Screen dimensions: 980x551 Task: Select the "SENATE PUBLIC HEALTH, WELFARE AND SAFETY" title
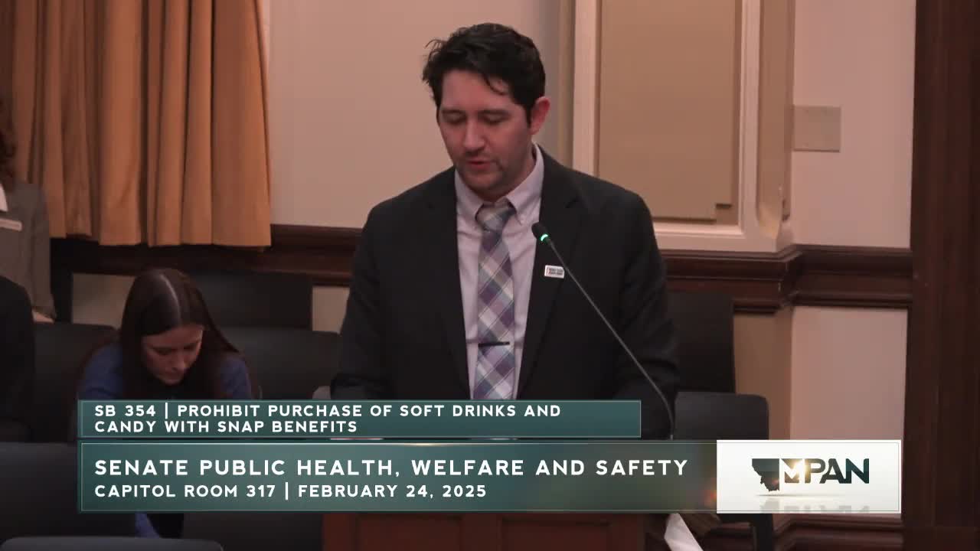(x=391, y=468)
